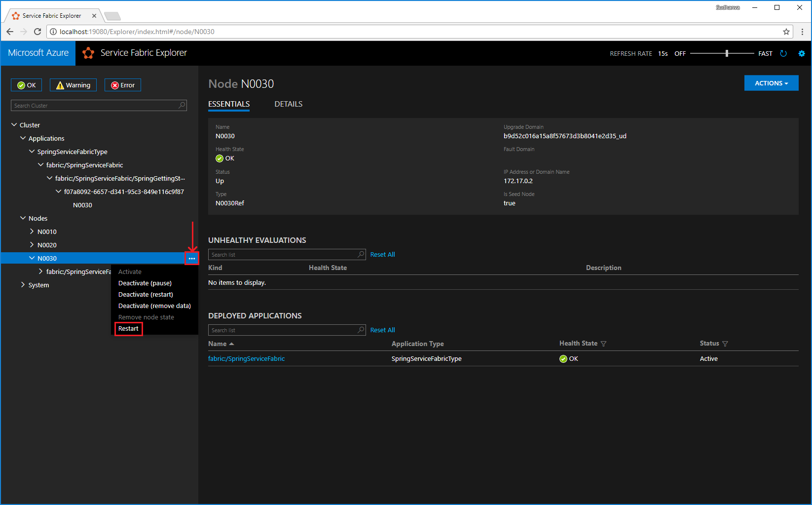Viewport: 812px width, 505px height.
Task: Choose Deactivate (restart) from context menu
Action: point(146,294)
